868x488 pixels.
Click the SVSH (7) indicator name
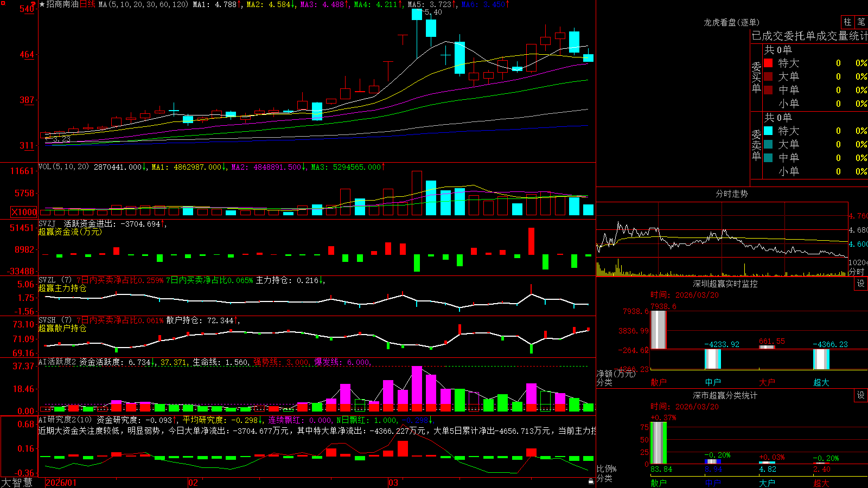55,320
